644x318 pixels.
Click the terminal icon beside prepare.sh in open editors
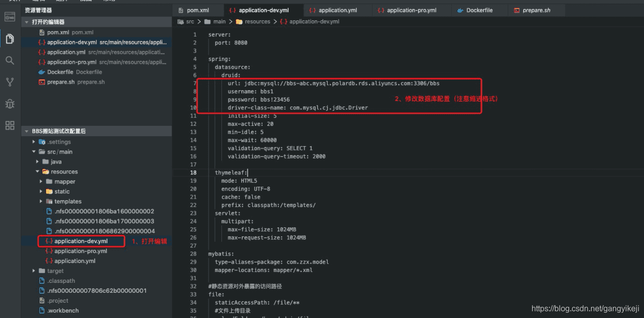point(42,82)
